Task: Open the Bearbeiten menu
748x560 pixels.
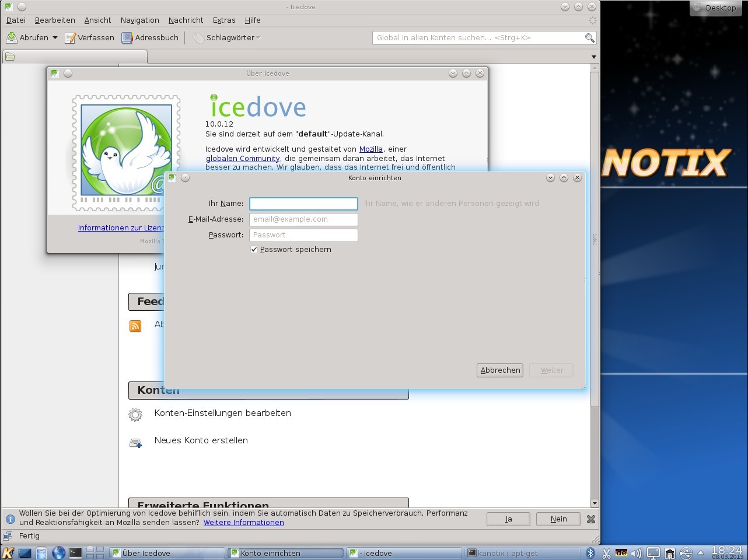Action: 55,20
